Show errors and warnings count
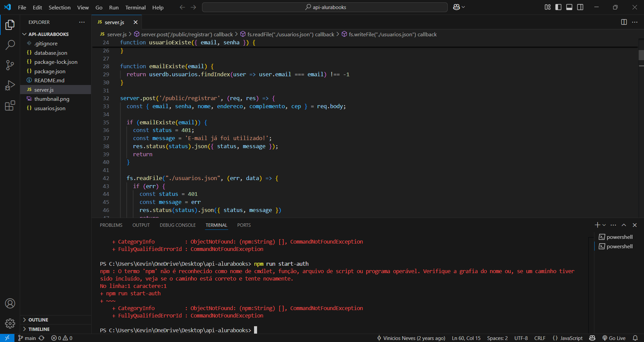This screenshot has height=342, width=644. click(62, 338)
